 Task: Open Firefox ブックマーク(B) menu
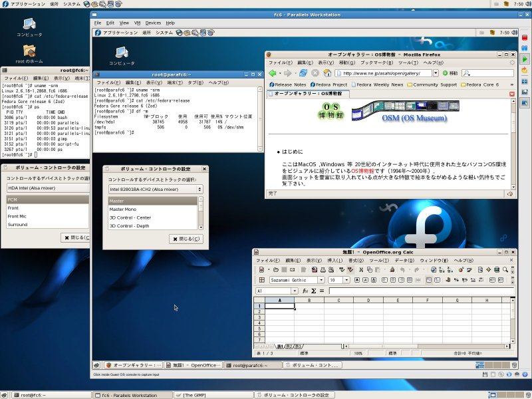(376, 63)
